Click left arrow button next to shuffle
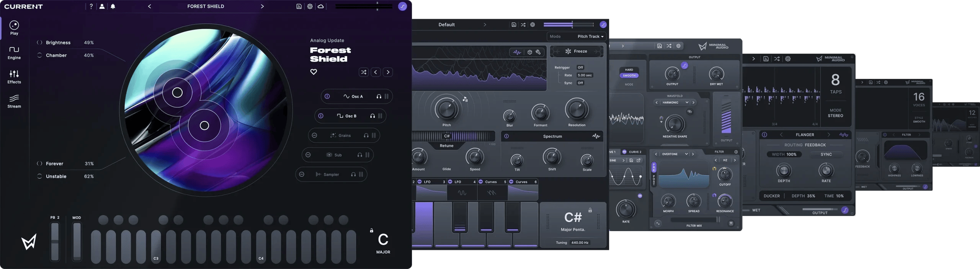The image size is (980, 269). click(x=376, y=72)
